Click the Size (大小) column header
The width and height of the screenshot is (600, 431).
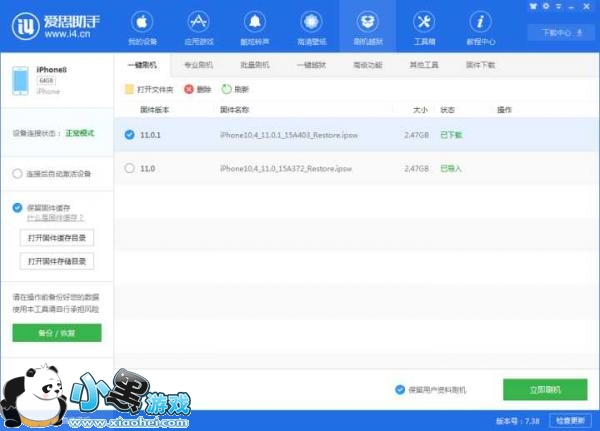point(420,110)
